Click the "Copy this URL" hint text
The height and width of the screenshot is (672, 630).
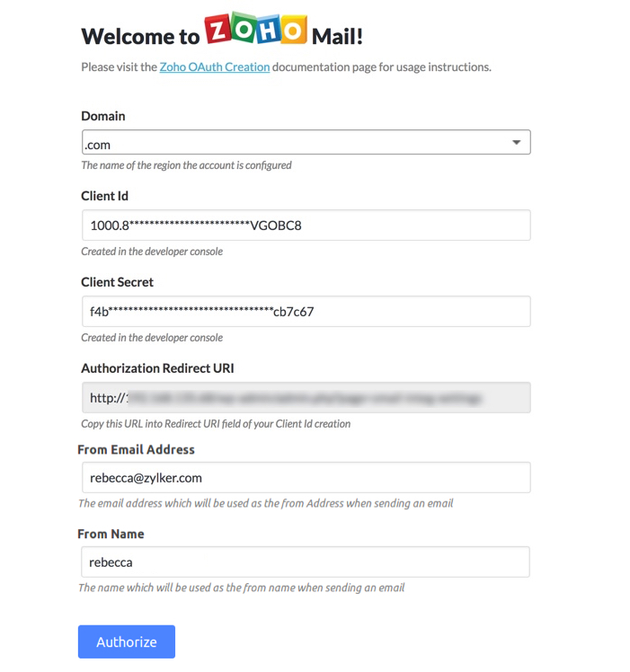216,424
